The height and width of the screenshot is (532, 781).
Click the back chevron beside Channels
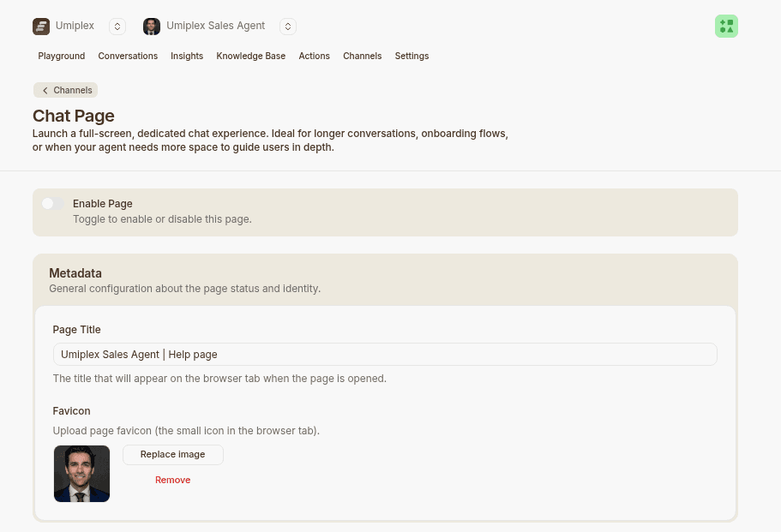[45, 90]
